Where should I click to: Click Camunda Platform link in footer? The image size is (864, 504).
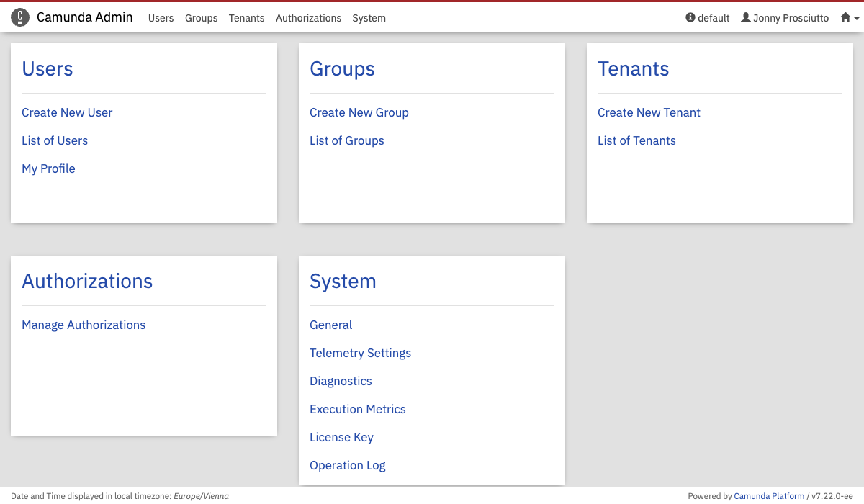tap(768, 496)
